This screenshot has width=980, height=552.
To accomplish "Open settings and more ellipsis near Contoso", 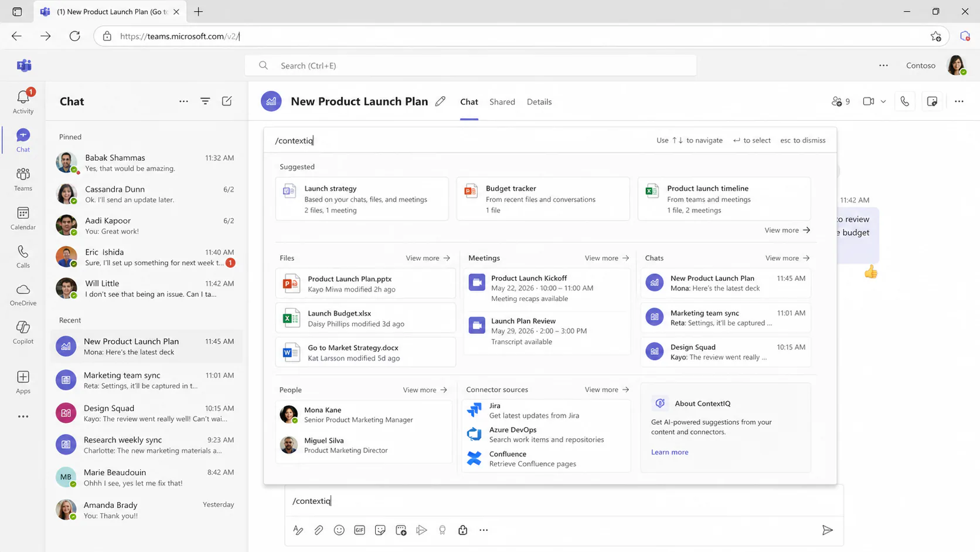I will pyautogui.click(x=883, y=66).
